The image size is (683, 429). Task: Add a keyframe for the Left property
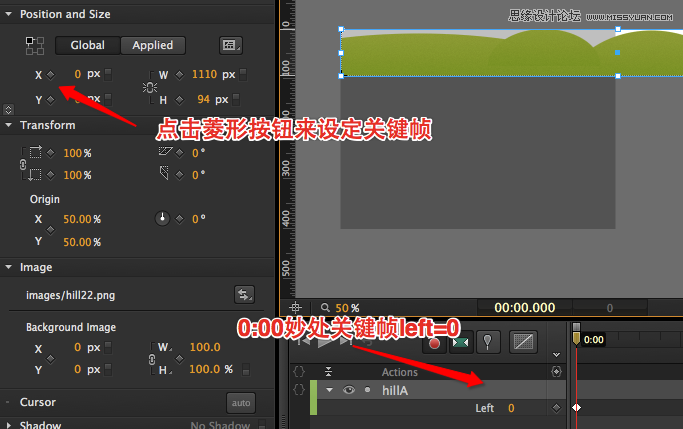point(556,408)
